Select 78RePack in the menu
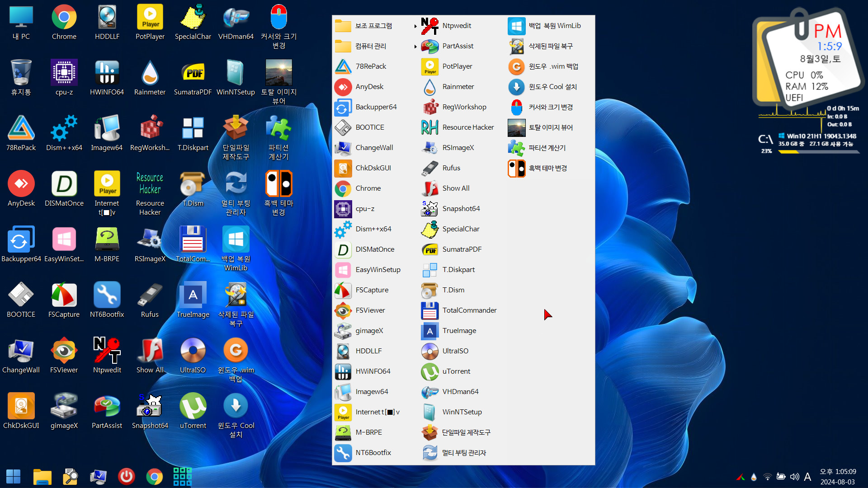 pyautogui.click(x=375, y=66)
